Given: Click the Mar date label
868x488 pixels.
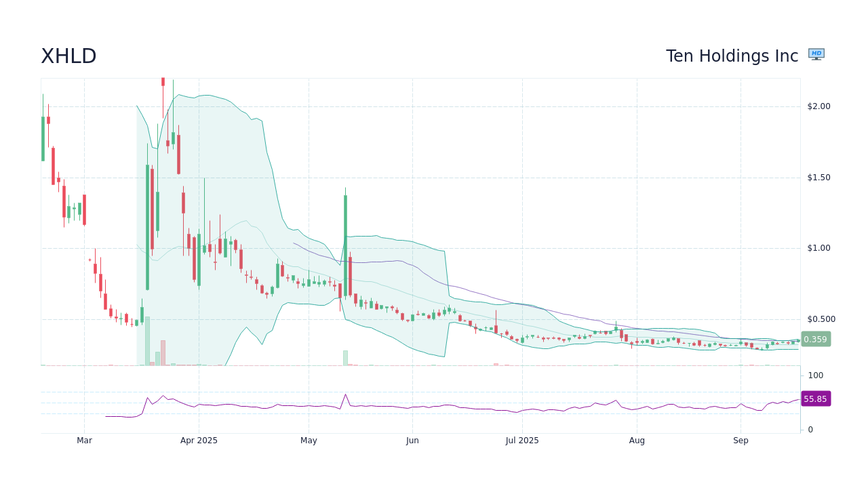Looking at the screenshot, I should 84,441.
